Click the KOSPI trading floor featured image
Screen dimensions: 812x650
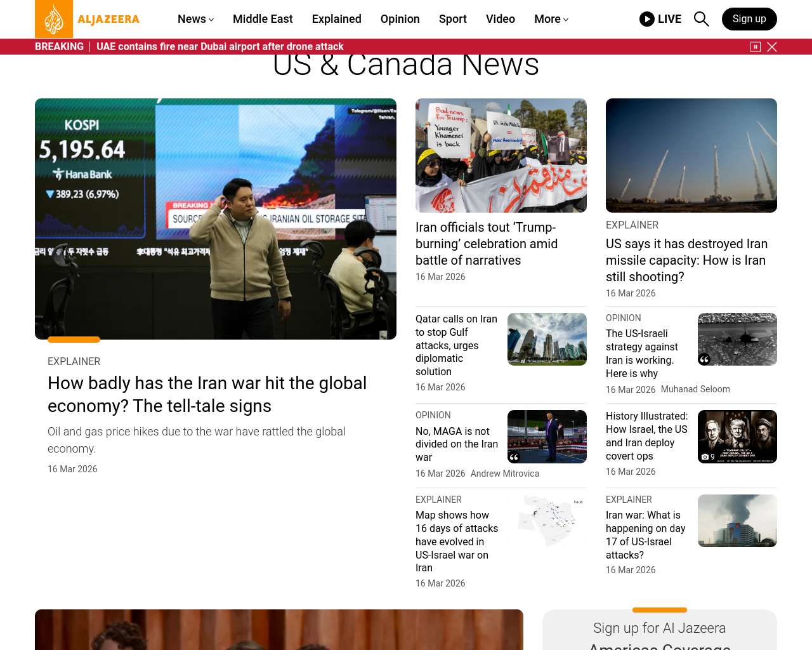pyautogui.click(x=216, y=218)
